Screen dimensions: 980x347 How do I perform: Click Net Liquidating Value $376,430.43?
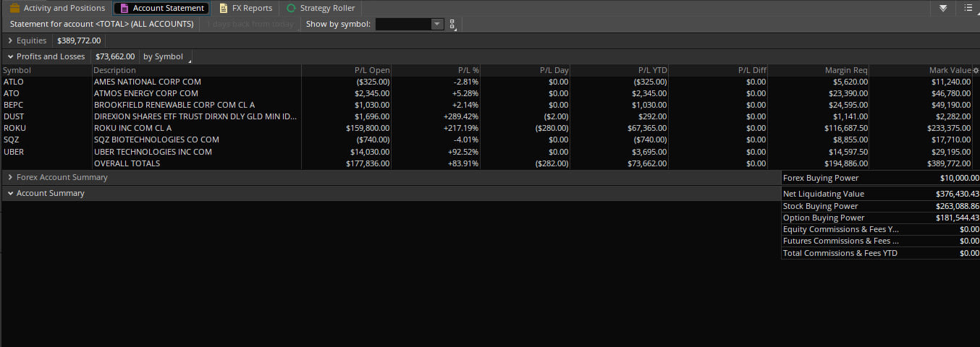coord(958,194)
